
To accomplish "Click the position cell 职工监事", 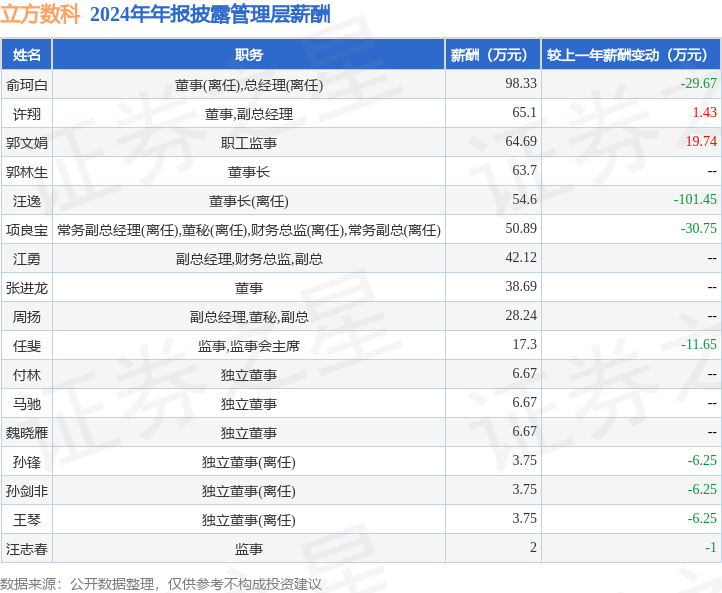I will (x=249, y=143).
